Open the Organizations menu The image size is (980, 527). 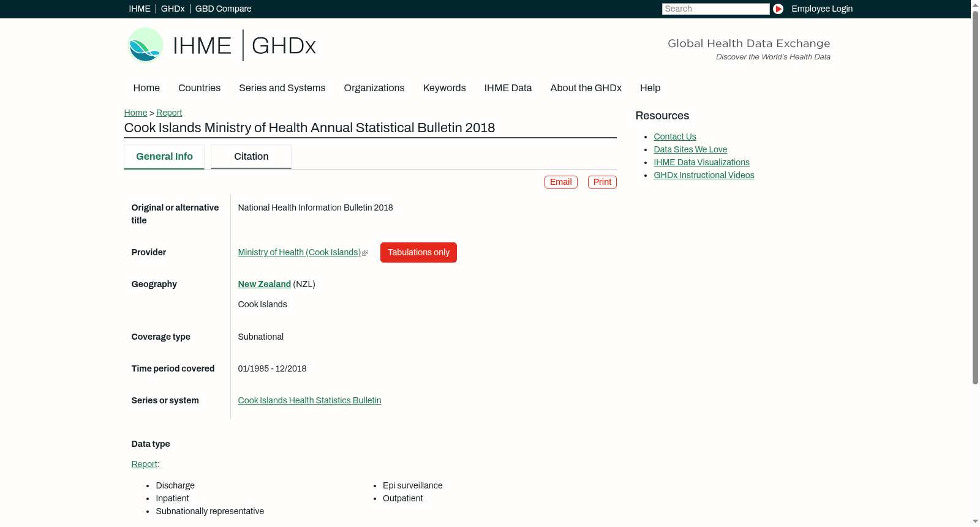coord(374,88)
